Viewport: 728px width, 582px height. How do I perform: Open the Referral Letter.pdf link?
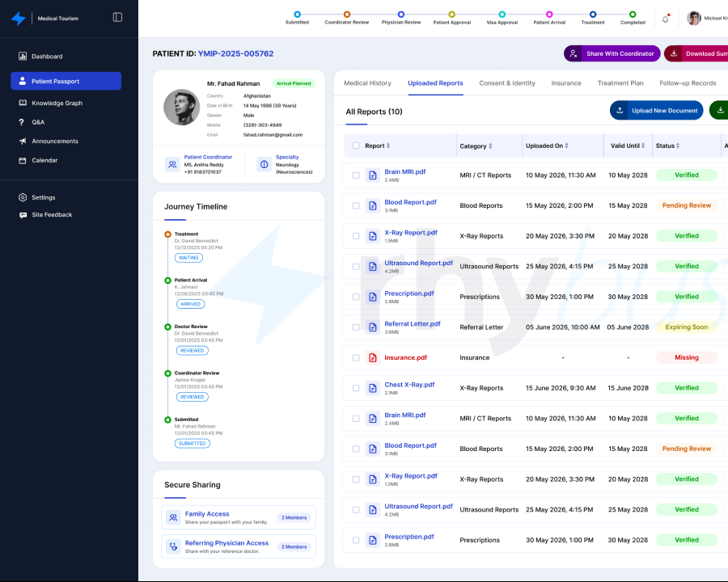pos(413,323)
